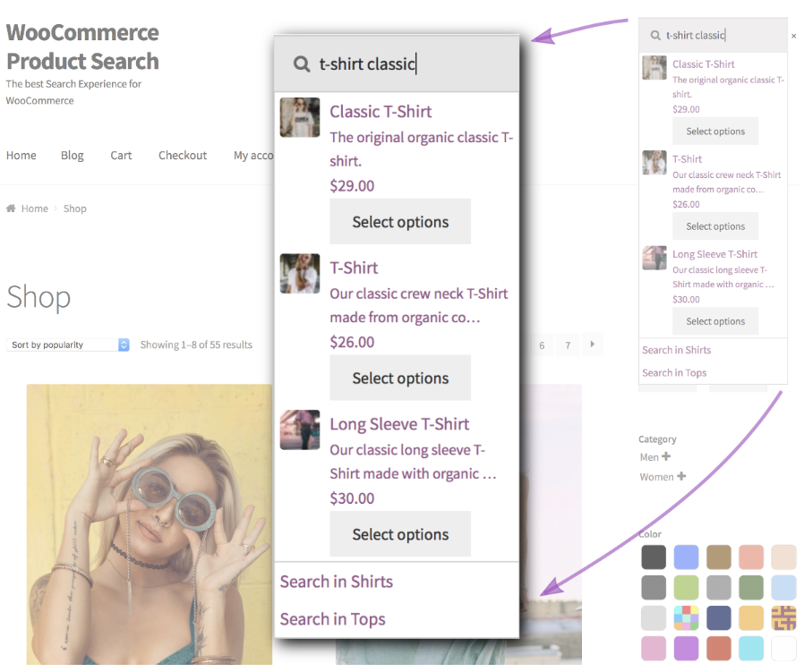804x672 pixels.
Task: Pick the plain yellow color swatch
Action: [751, 618]
